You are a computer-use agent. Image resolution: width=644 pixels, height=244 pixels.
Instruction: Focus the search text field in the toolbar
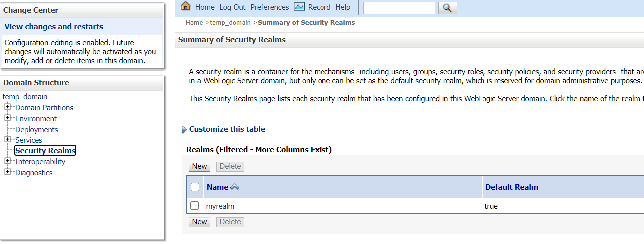(x=399, y=8)
